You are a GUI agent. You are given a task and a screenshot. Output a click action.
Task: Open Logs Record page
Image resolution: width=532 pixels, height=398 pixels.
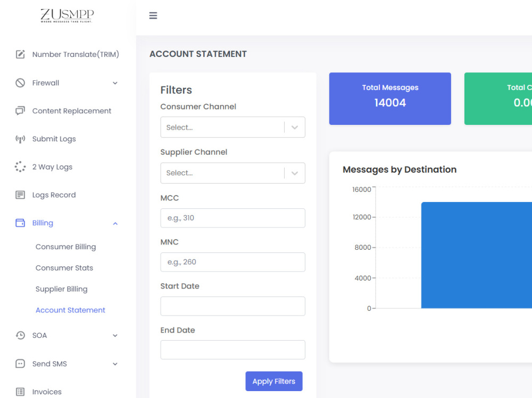(x=54, y=195)
